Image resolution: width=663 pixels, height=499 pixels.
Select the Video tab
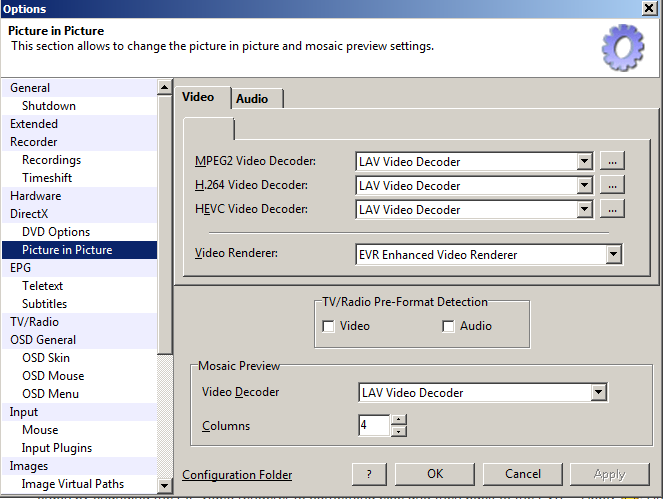[x=198, y=97]
